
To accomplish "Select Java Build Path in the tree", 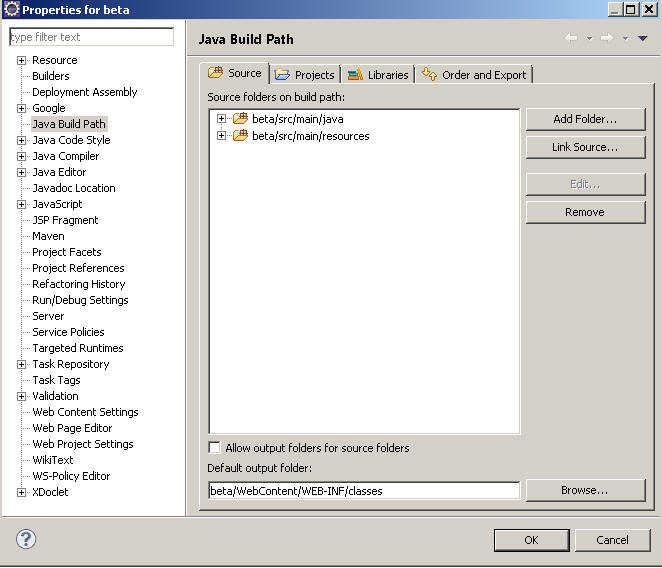I will click(69, 124).
